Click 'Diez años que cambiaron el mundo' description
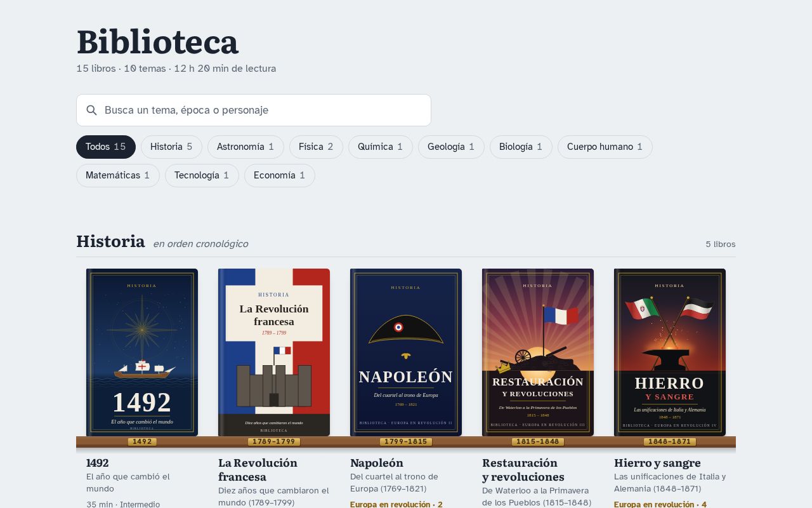This screenshot has height=508, width=812. point(273,497)
